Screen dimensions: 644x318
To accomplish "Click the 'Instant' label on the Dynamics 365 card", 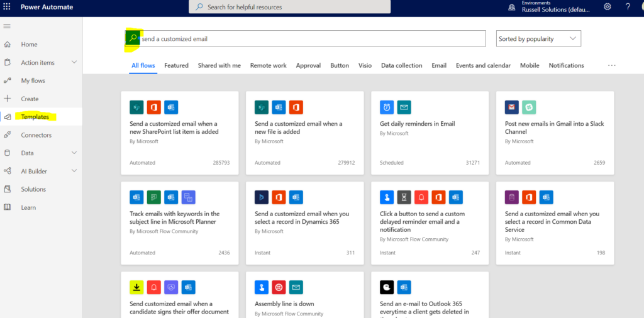I will [262, 253].
